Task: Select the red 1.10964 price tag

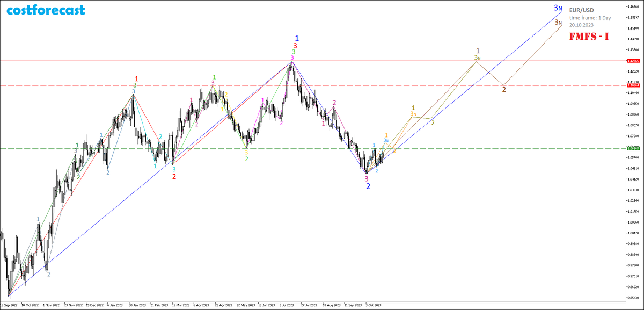Action: (x=633, y=85)
